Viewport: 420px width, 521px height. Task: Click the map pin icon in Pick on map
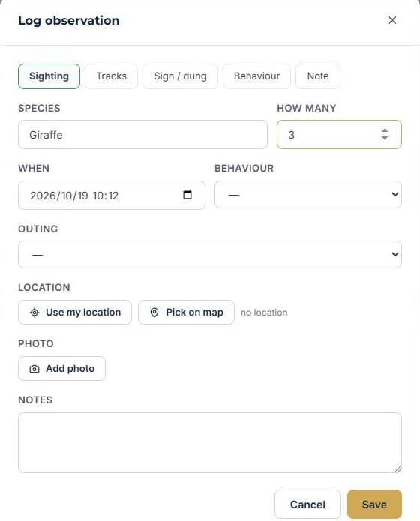coord(154,313)
